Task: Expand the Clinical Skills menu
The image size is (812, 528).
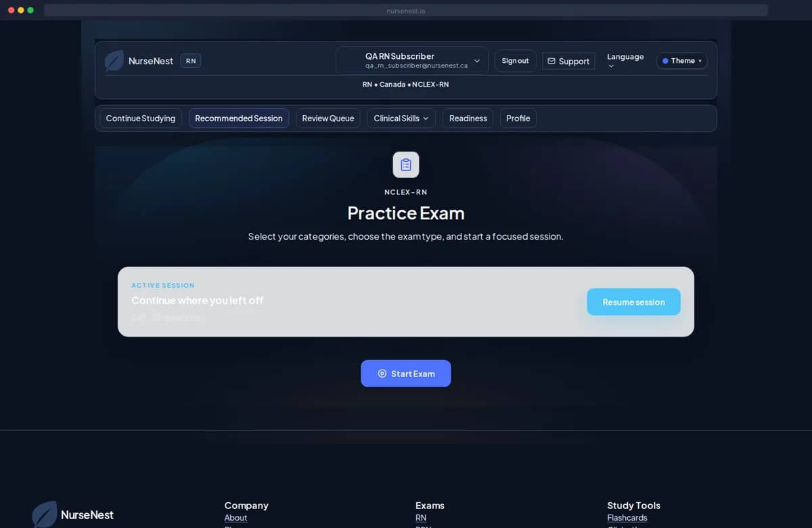Action: tap(401, 118)
